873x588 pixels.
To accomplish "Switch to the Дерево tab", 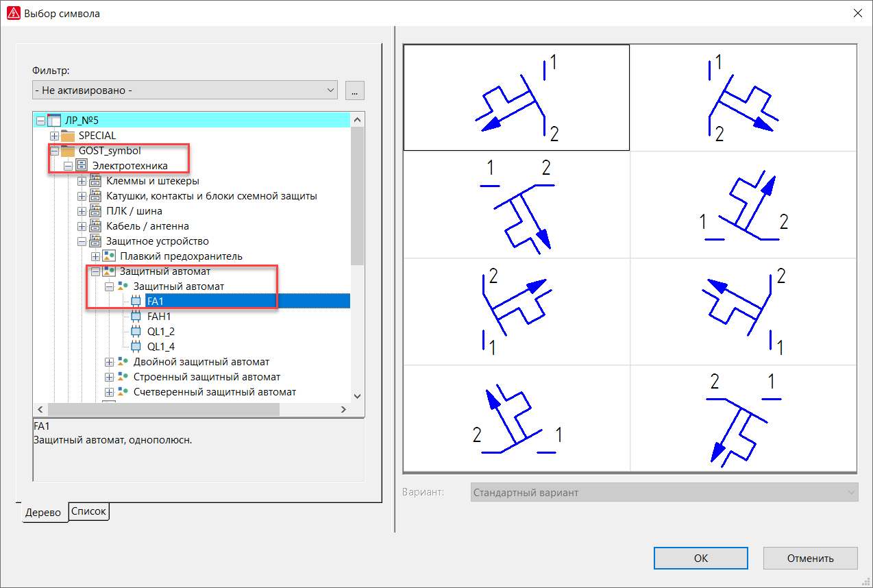I will (46, 513).
